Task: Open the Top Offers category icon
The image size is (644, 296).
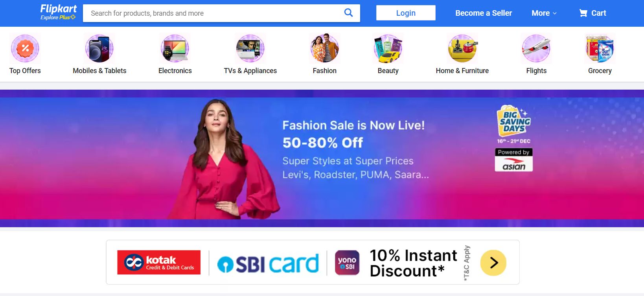Action: 25,48
